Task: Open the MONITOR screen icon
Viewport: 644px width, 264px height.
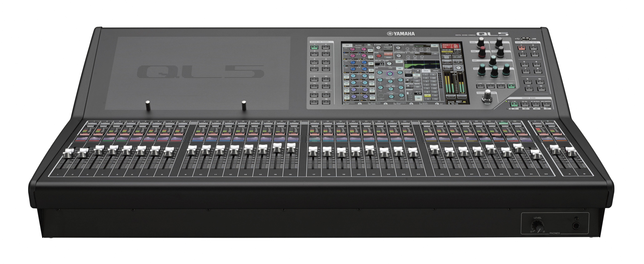Action: [x=458, y=62]
